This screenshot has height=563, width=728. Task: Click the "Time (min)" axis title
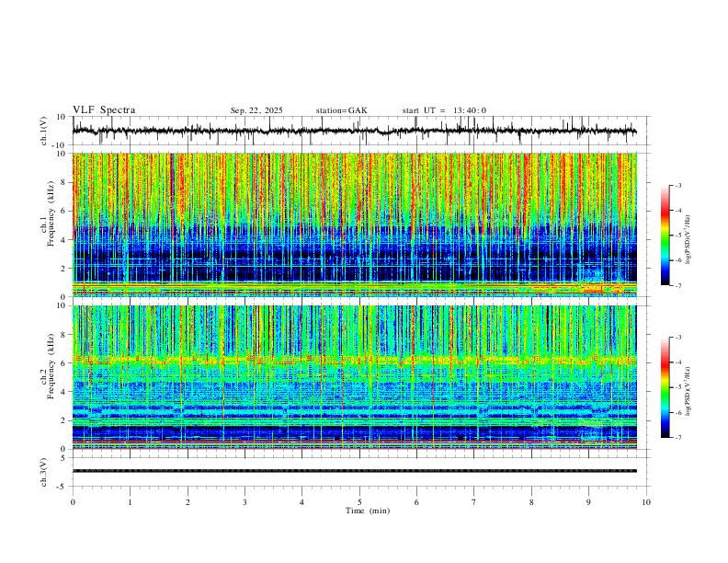368,511
